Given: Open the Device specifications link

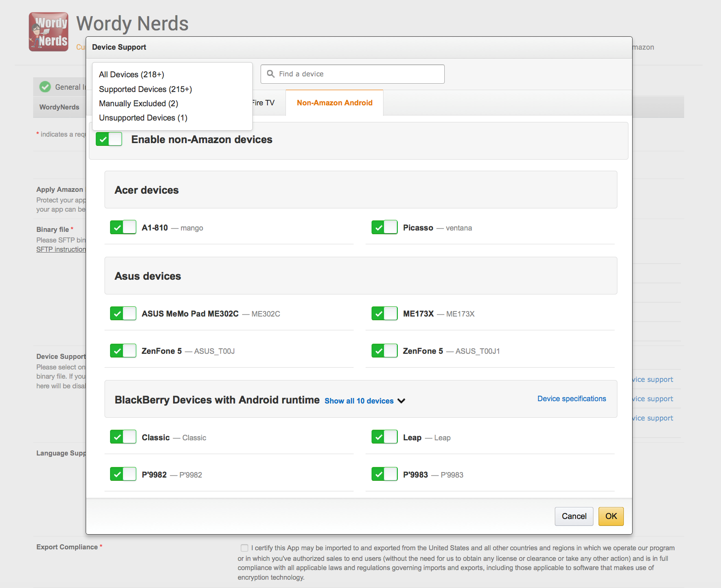Looking at the screenshot, I should click(x=571, y=399).
